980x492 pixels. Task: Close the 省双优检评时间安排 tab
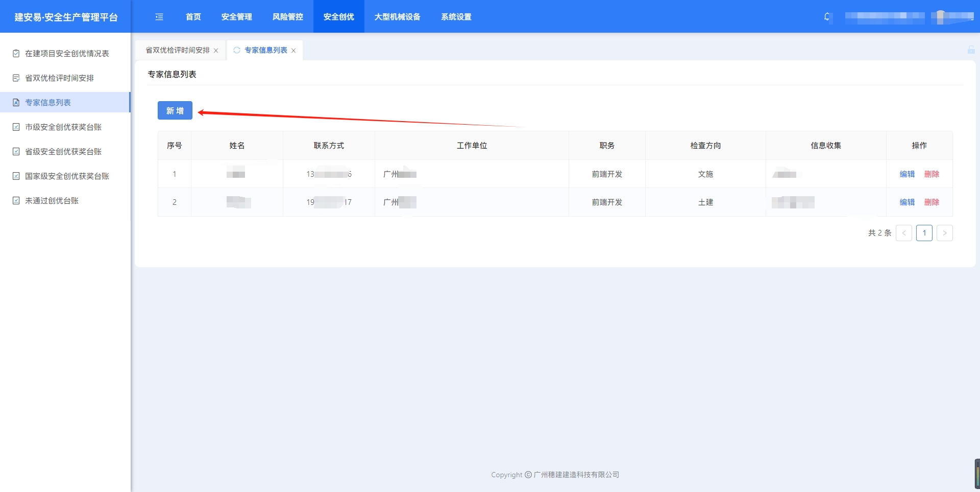click(216, 51)
